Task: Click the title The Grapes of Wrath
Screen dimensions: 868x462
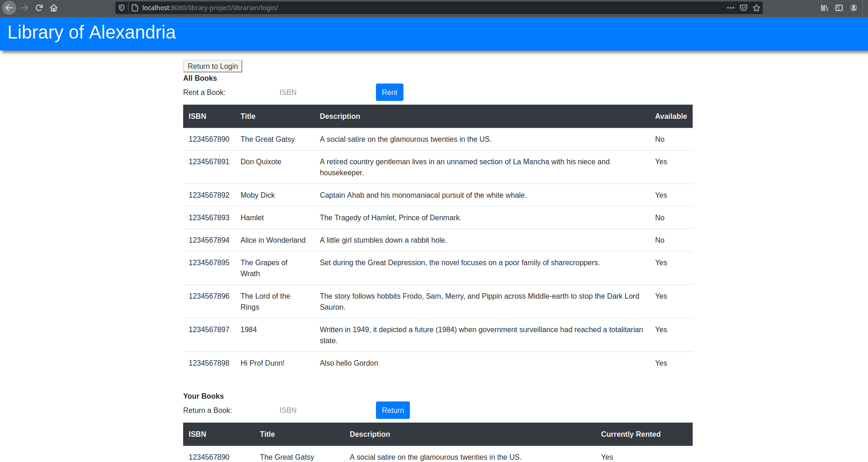Action: pyautogui.click(x=264, y=268)
